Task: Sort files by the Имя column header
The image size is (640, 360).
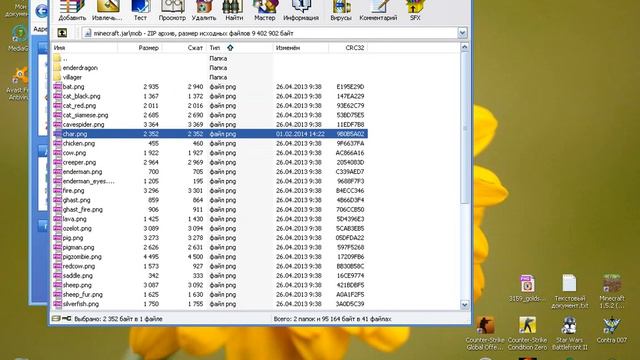Action: coord(85,48)
